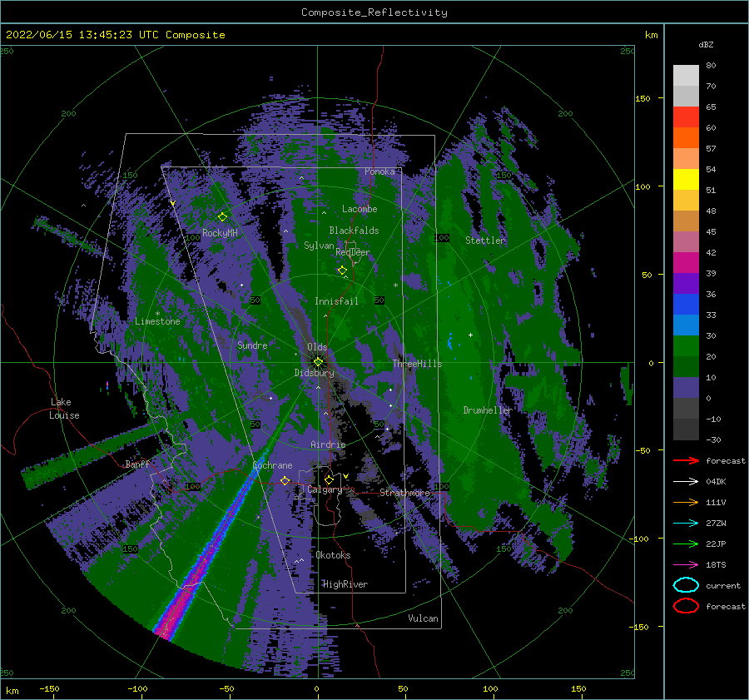Click the Sylvan label on map
This screenshot has height=700, width=749.
pyautogui.click(x=319, y=246)
